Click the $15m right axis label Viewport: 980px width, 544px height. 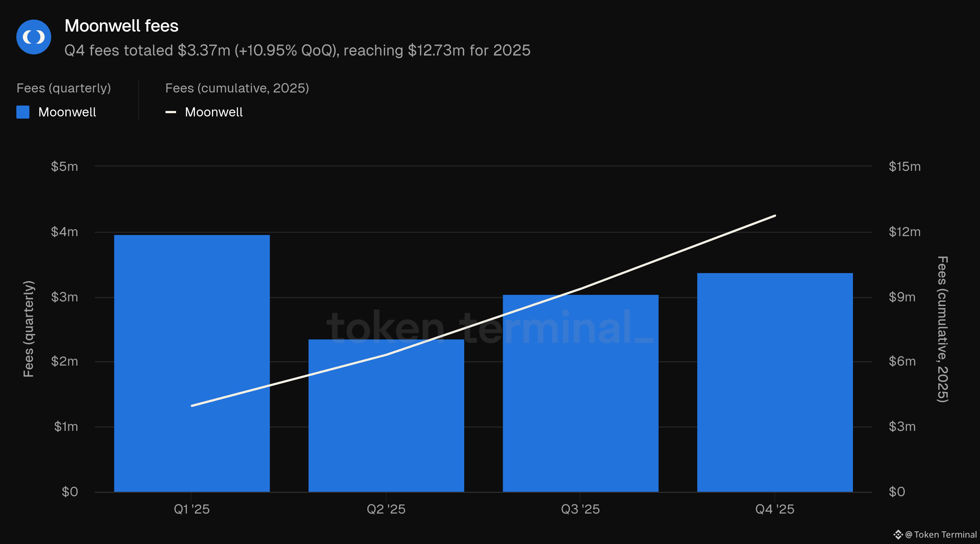coord(904,166)
